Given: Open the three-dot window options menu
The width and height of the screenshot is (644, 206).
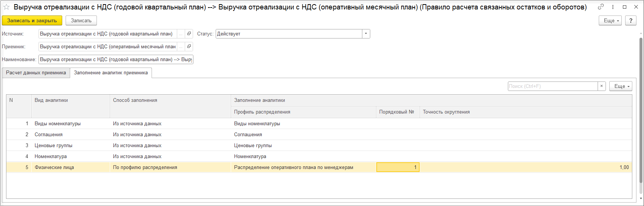Looking at the screenshot, I should click(x=613, y=7).
